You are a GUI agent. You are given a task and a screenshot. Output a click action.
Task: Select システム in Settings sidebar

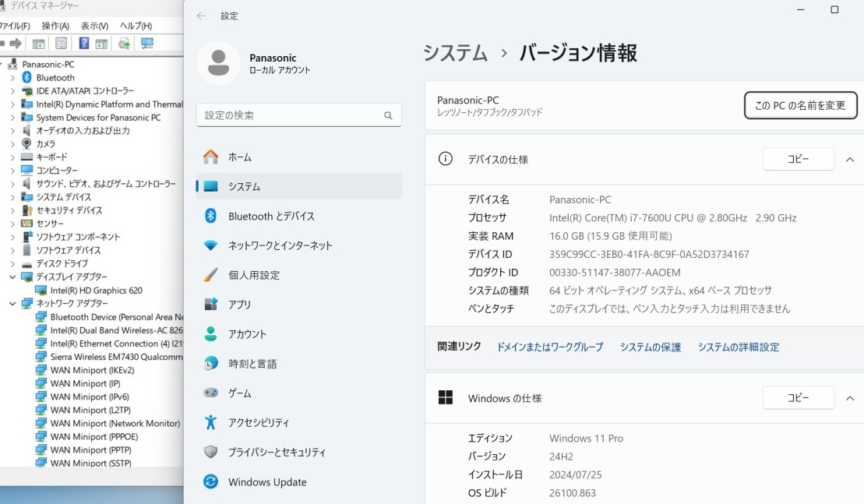click(298, 187)
